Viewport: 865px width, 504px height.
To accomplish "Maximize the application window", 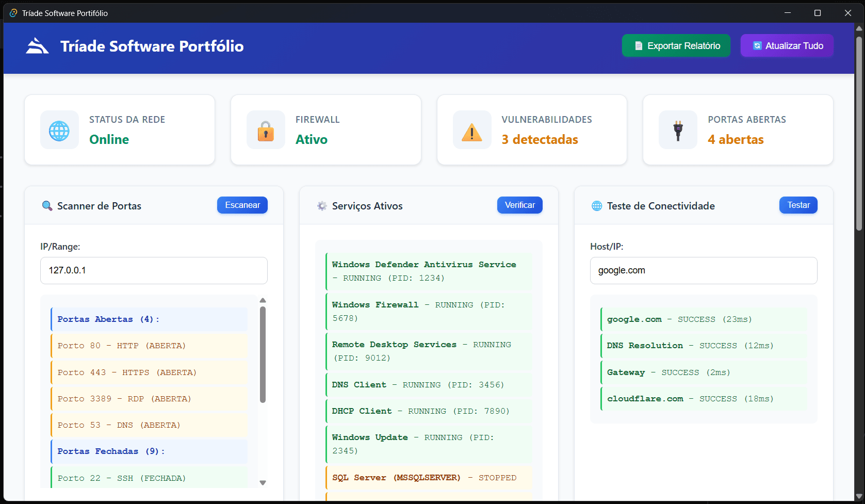I will [818, 13].
